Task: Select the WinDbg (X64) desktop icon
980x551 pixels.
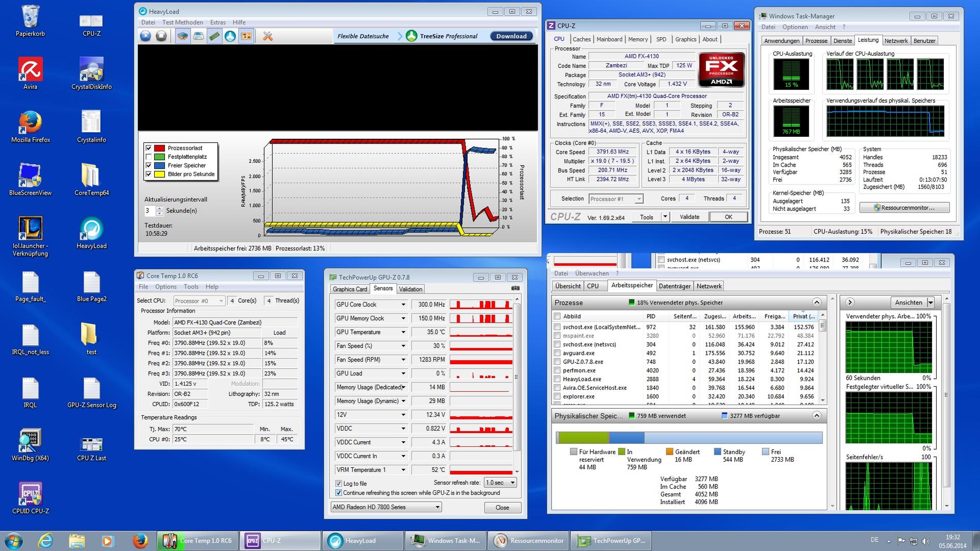Action: coord(30,445)
